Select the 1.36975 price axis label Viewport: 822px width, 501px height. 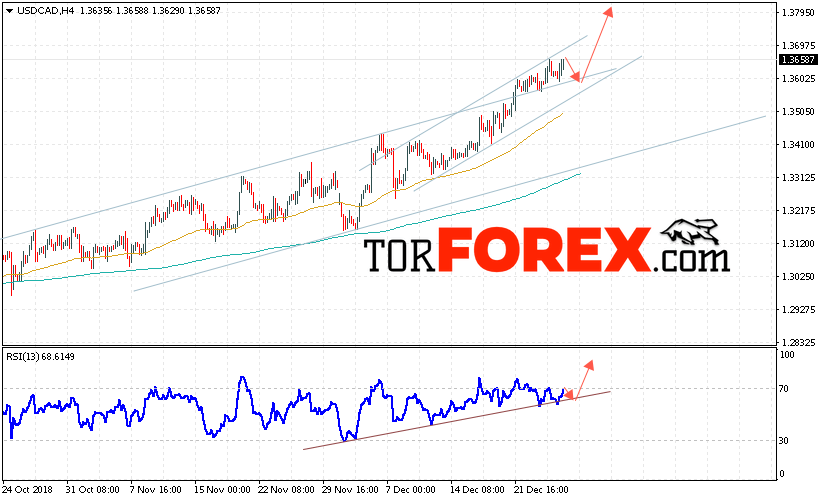pyautogui.click(x=798, y=46)
